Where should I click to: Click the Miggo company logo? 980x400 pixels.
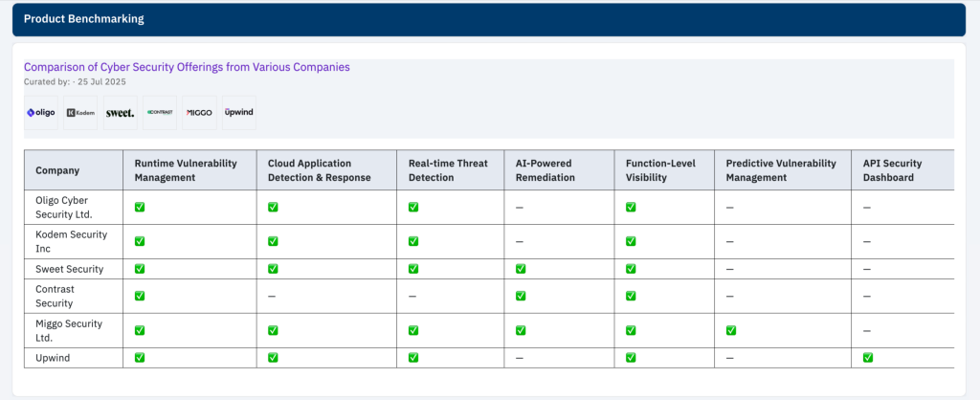click(199, 113)
